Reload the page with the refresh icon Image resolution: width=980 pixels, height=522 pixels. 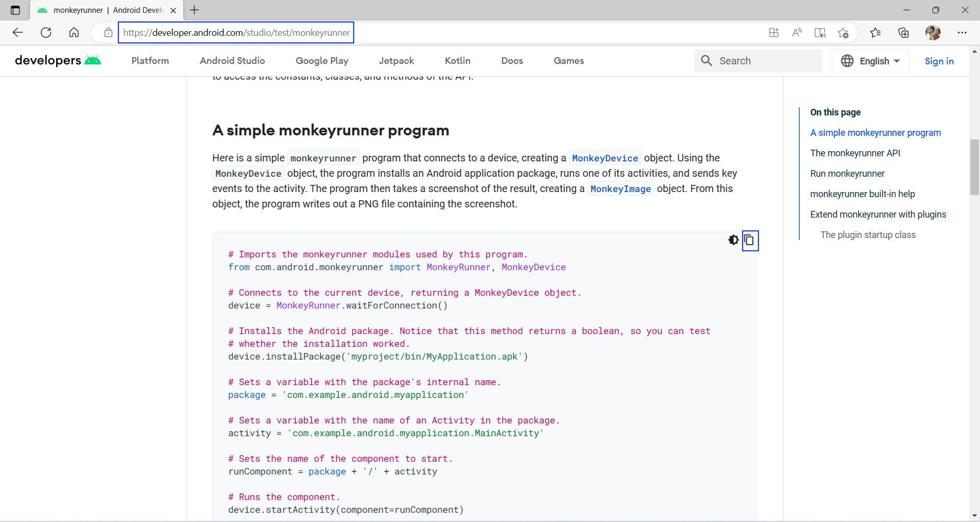(x=46, y=33)
